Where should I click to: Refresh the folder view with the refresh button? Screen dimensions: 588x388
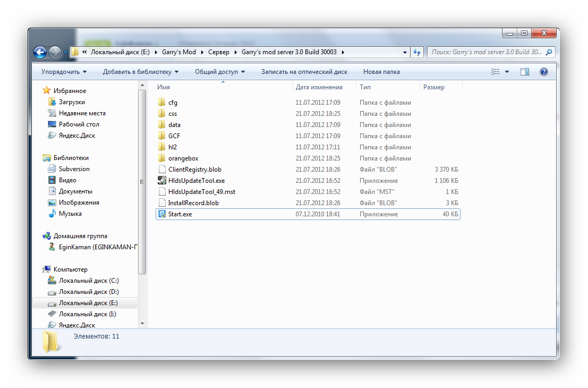[417, 52]
